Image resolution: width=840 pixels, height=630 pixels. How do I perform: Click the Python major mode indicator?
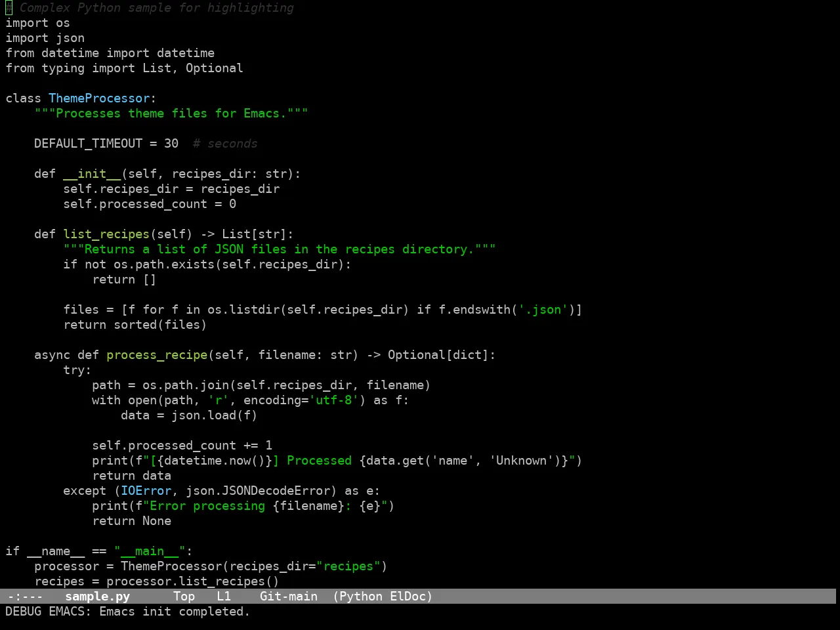(x=361, y=597)
